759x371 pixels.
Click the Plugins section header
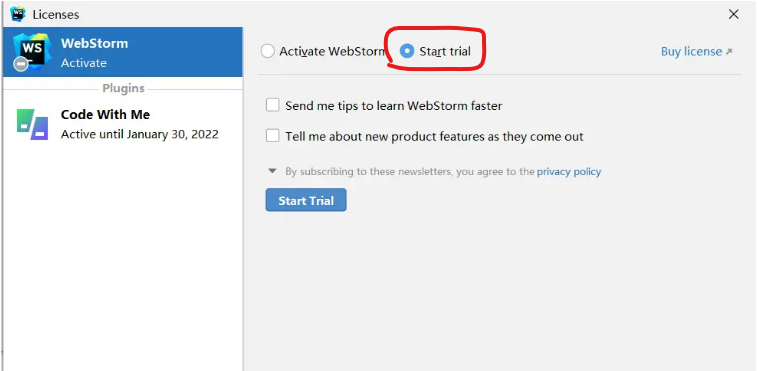(123, 89)
